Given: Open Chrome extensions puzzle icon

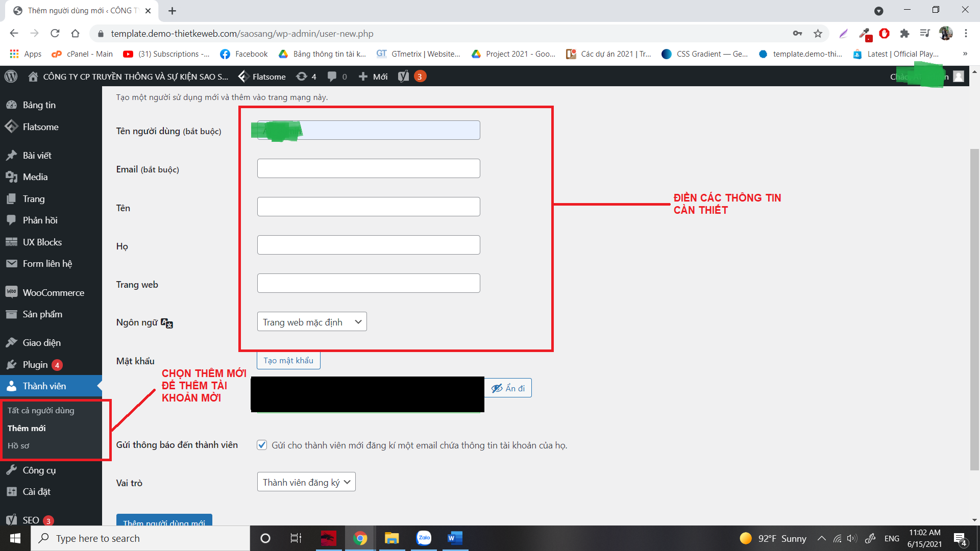Looking at the screenshot, I should coord(904,34).
